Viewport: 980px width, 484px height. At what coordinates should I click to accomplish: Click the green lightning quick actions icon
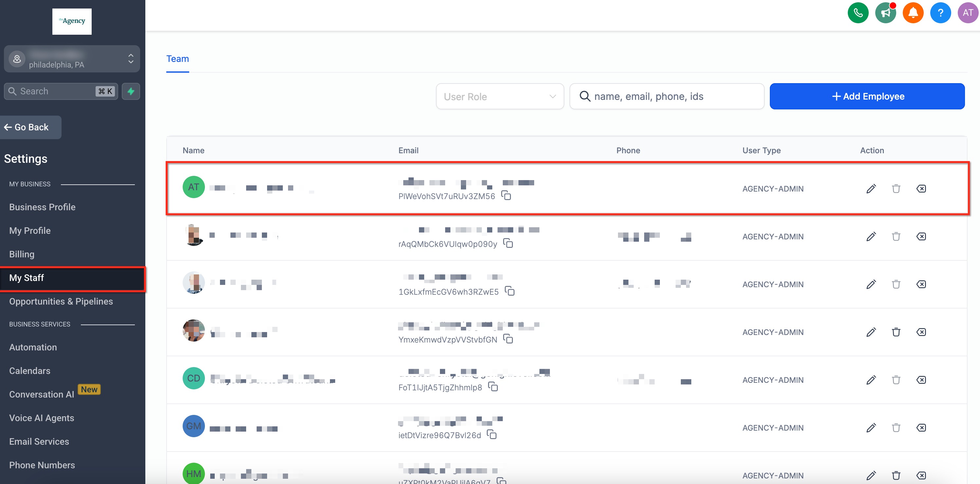[131, 91]
